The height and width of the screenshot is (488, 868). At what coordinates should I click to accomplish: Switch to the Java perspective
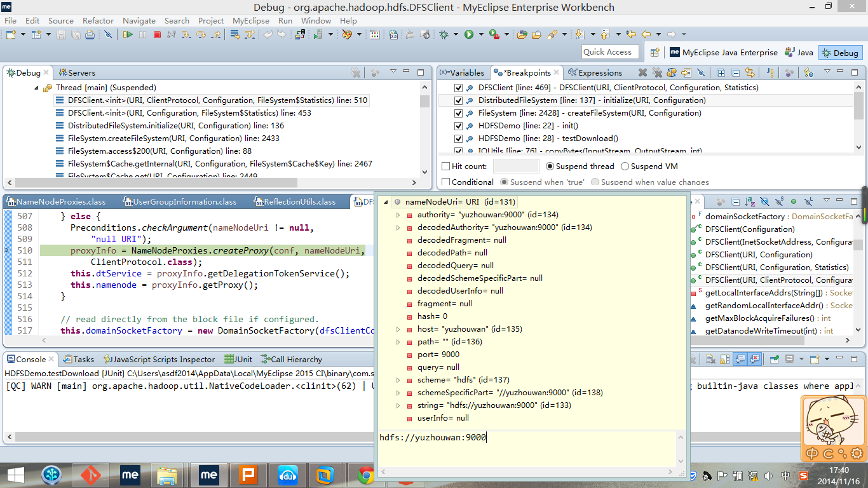point(799,53)
